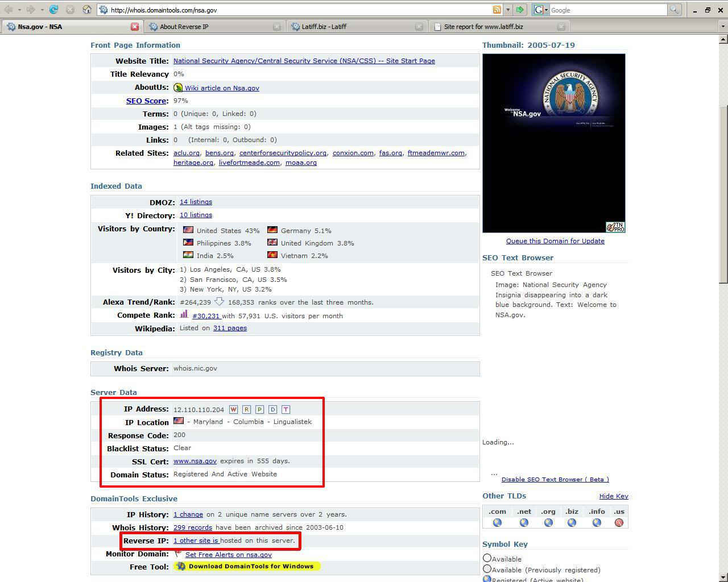The width and height of the screenshot is (728, 582).
Task: Click the browser Home icon
Action: 87,10
